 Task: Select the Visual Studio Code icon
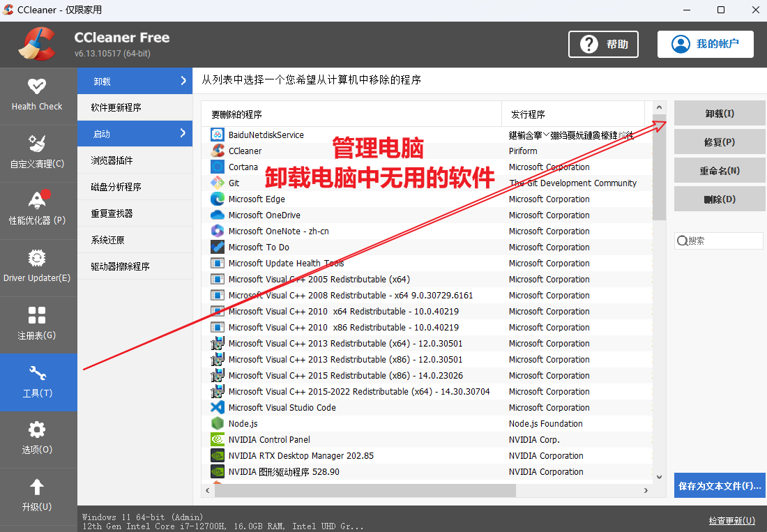pyautogui.click(x=217, y=407)
